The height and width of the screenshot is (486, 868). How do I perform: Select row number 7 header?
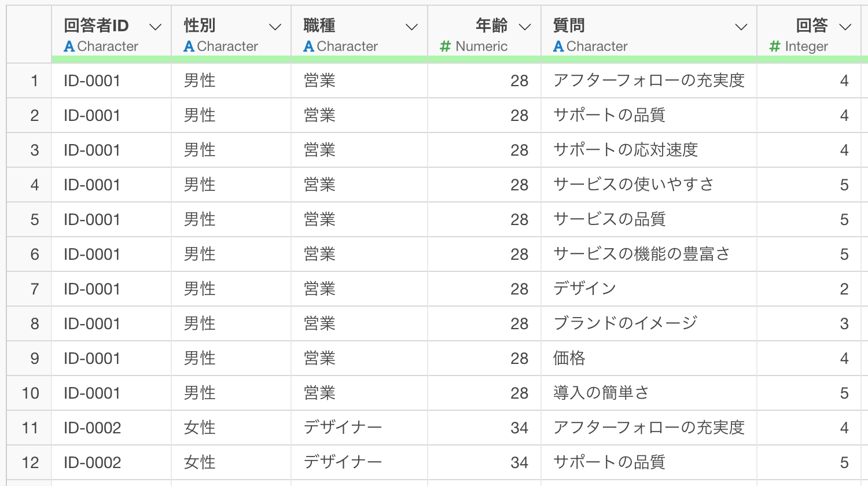(34, 289)
